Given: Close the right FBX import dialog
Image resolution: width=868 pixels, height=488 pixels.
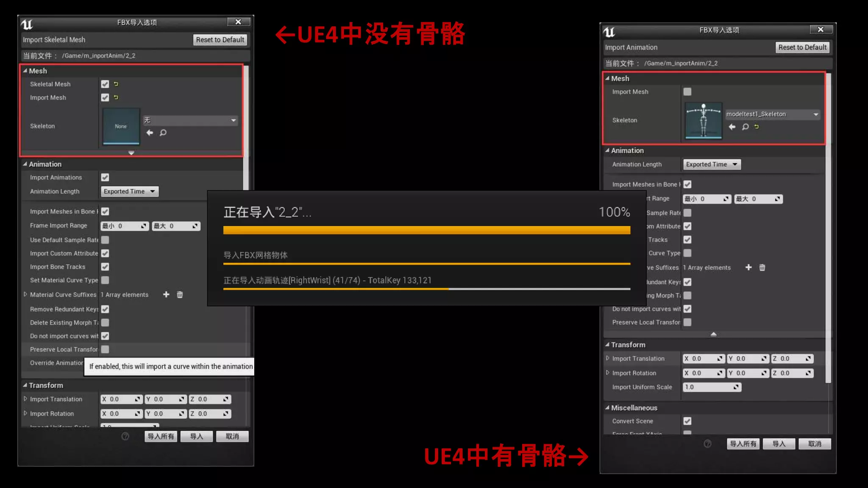Looking at the screenshot, I should click(821, 29).
